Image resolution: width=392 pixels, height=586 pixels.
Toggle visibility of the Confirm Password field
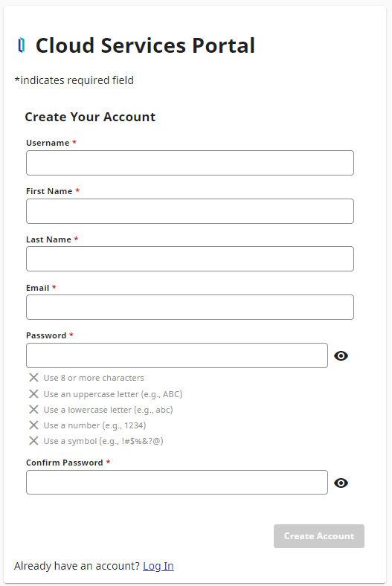(x=341, y=483)
